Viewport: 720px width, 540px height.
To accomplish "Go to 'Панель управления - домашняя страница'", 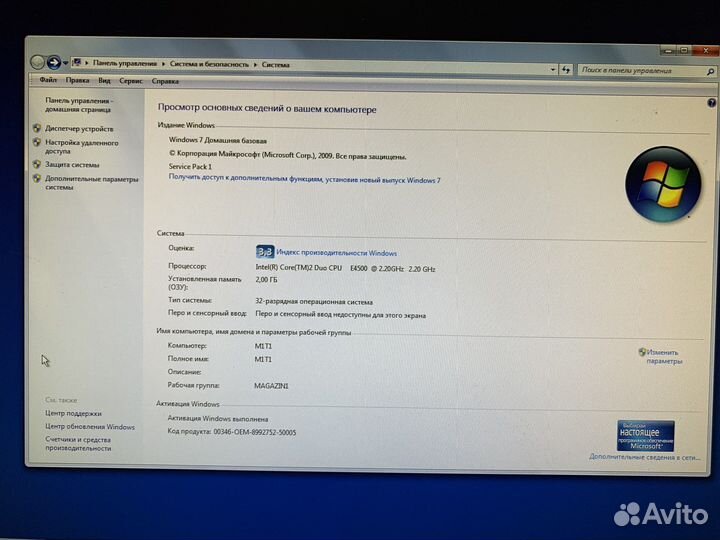I will pos(79,105).
